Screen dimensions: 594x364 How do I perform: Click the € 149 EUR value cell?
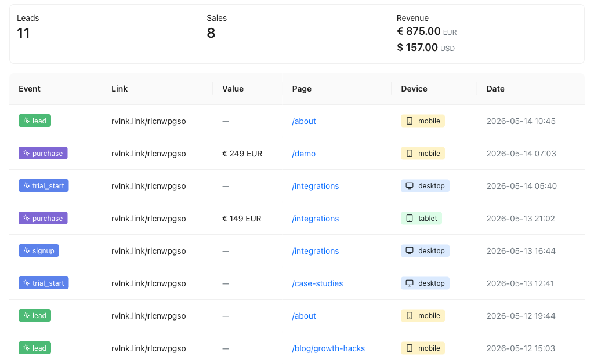click(242, 219)
